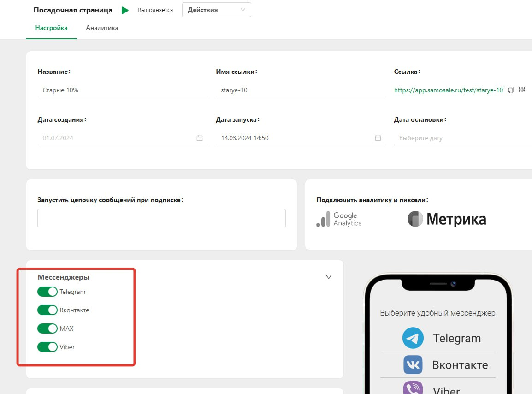The image size is (532, 394).
Task: Connect Google Analytics logo
Action: [339, 219]
